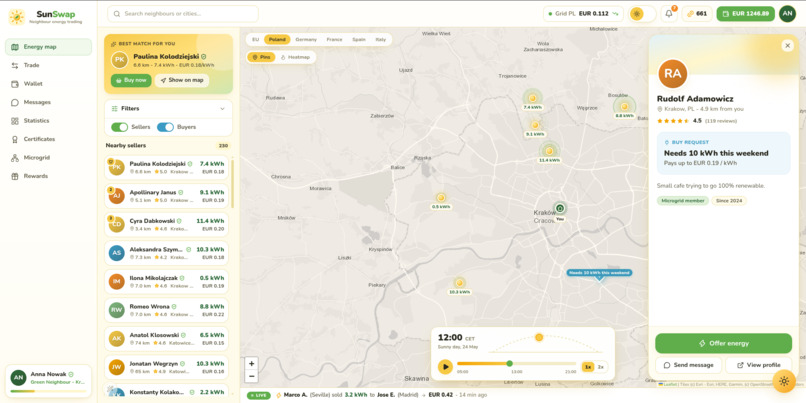This screenshot has height=403, width=806.
Task: Click the Microgrid member tag
Action: pos(683,201)
